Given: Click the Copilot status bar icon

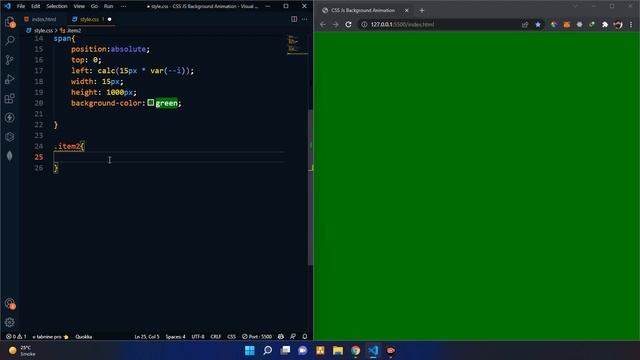Looking at the screenshot, I should 281,337.
